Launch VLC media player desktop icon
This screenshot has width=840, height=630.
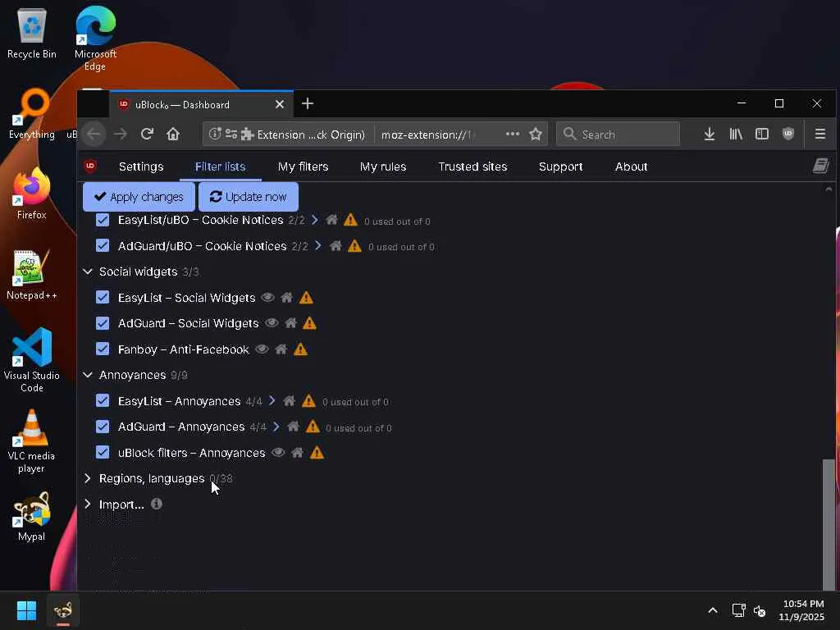point(32,441)
